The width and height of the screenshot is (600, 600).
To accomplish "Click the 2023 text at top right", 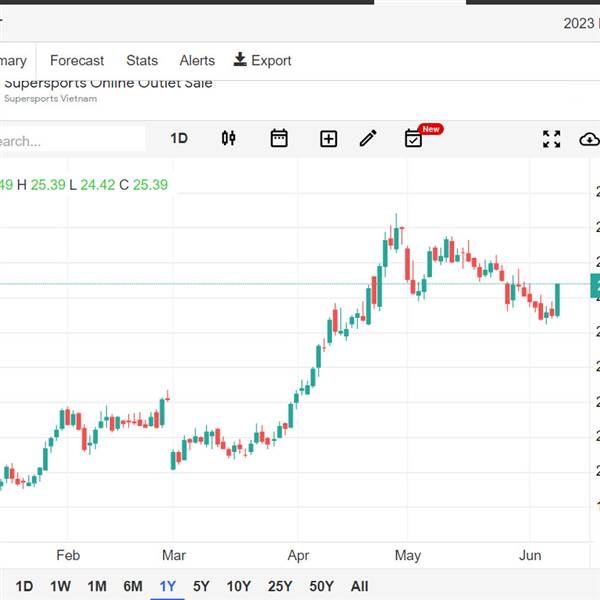I will click(x=579, y=23).
